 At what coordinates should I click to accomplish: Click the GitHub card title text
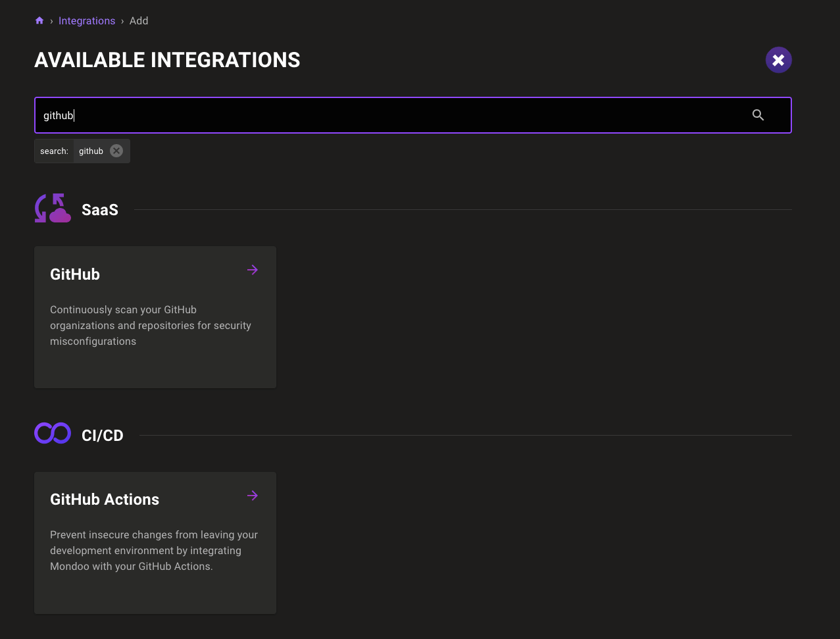pyautogui.click(x=74, y=274)
